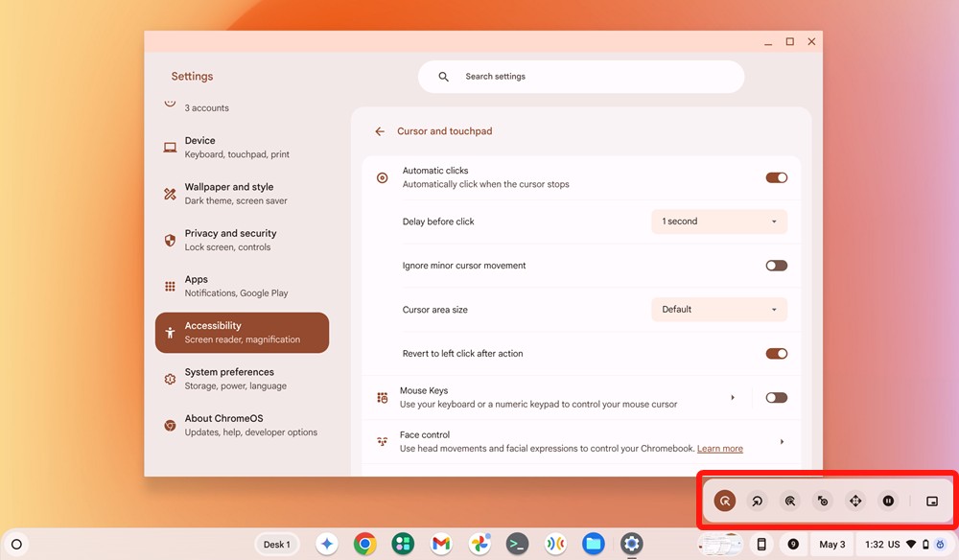Select the right click autoclick action
Image resolution: width=959 pixels, height=560 pixels.
click(758, 500)
